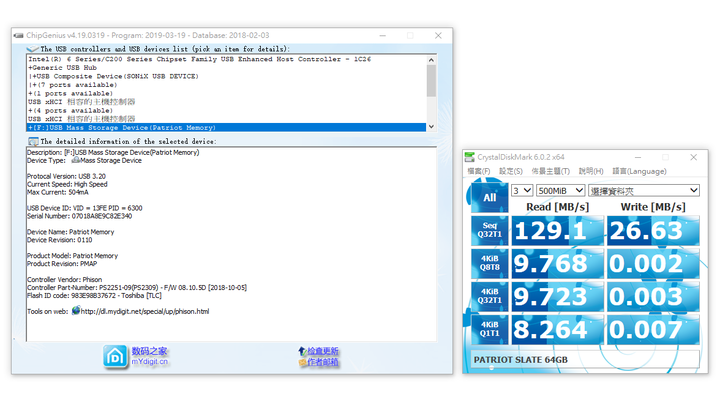Viewport: 720px width, 405px height.
Task: Click the device list scroll-down arrow
Action: pos(431,126)
